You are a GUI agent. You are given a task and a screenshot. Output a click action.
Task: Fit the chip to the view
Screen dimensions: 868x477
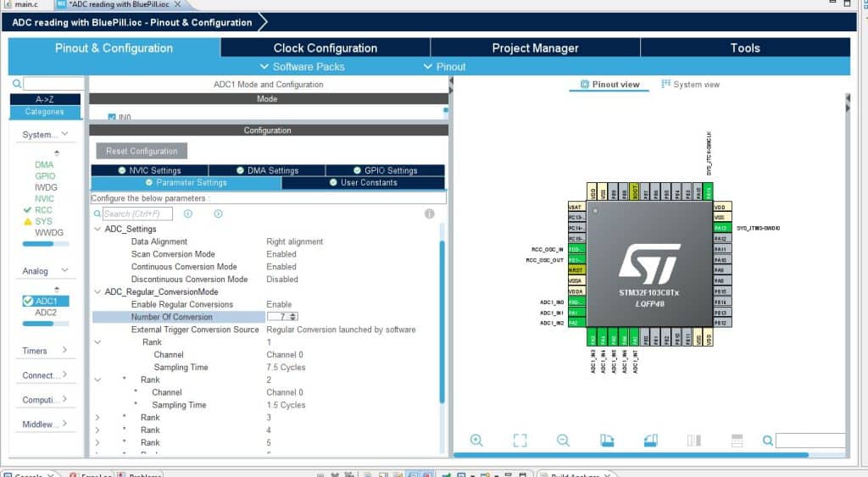(x=520, y=440)
